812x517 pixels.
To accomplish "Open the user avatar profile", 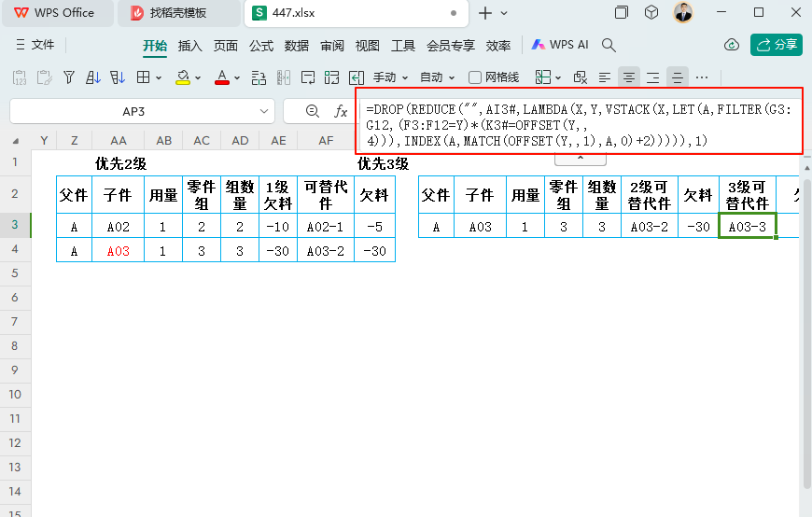I will [x=683, y=12].
